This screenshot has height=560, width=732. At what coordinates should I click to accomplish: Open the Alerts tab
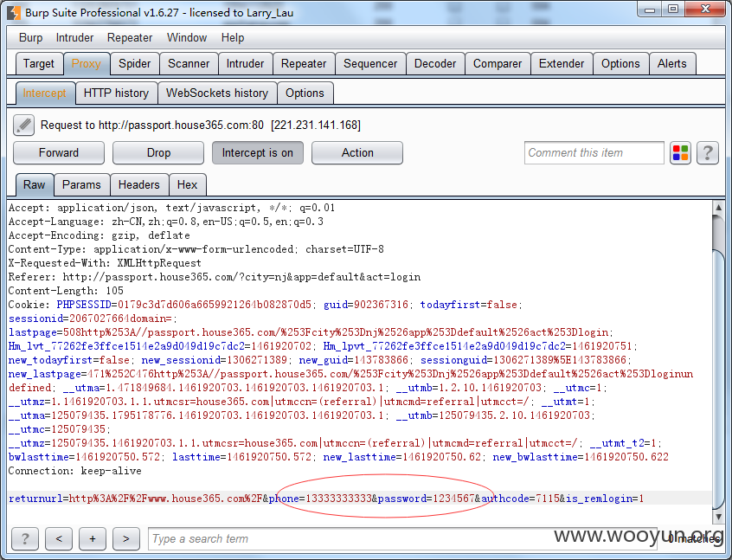(x=671, y=63)
